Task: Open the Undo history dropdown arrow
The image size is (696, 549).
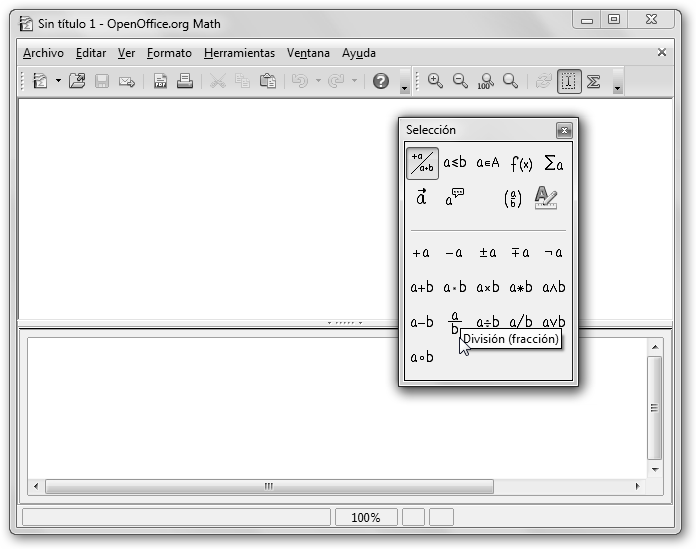Action: click(318, 82)
